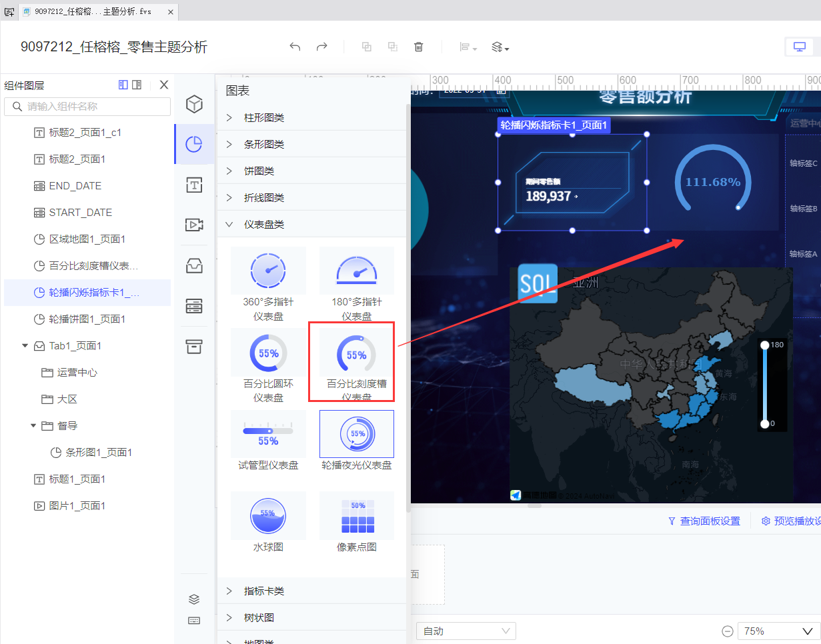Expand the 饼图类 category
This screenshot has width=821, height=644.
(311, 171)
